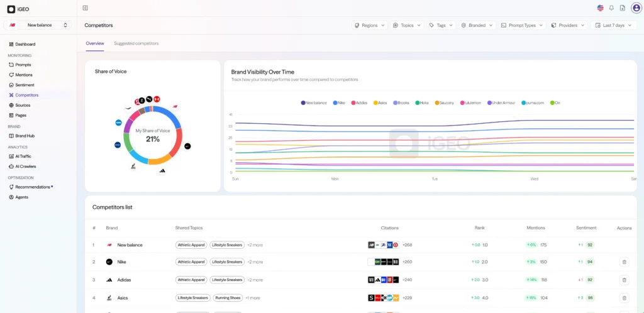Open the Last 7 days date range
This screenshot has height=313, width=644.
click(x=614, y=25)
